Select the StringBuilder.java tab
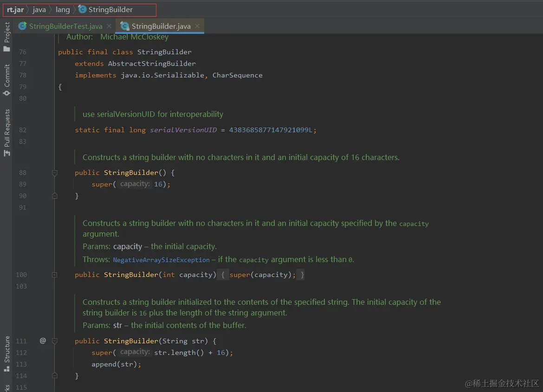This screenshot has width=543, height=392. pos(161,26)
